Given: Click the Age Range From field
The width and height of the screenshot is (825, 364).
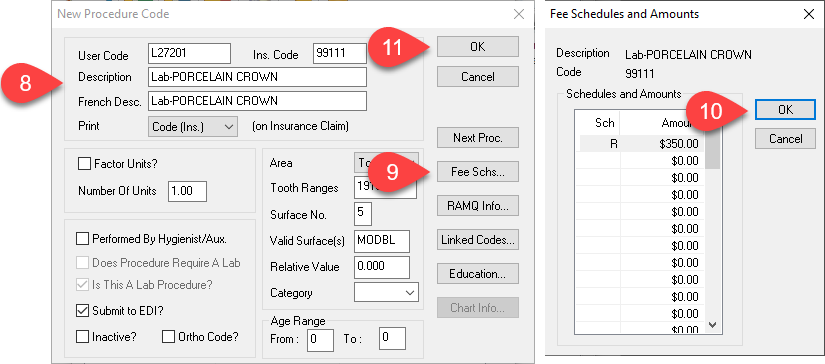Looking at the screenshot, I should pos(320,339).
